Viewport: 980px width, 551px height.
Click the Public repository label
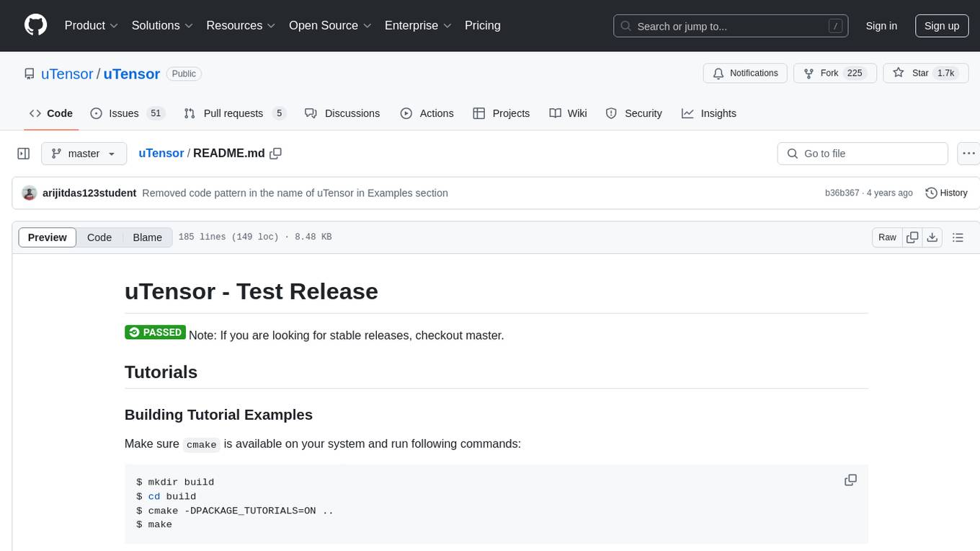point(184,74)
